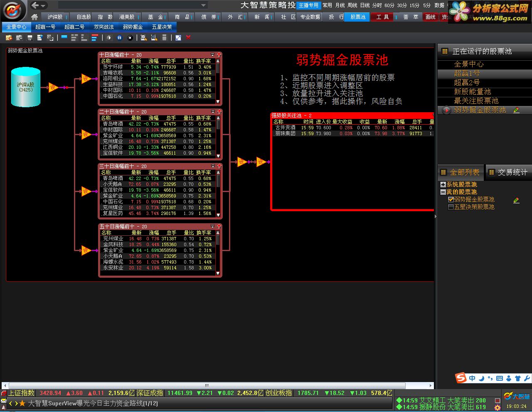Viewport: 532px width, 412px height.
Task: Switch to the 交易统计 tab
Action: 509,172
